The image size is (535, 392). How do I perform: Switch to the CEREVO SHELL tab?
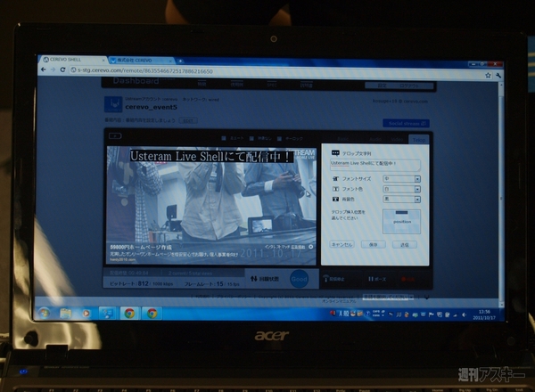(73, 60)
